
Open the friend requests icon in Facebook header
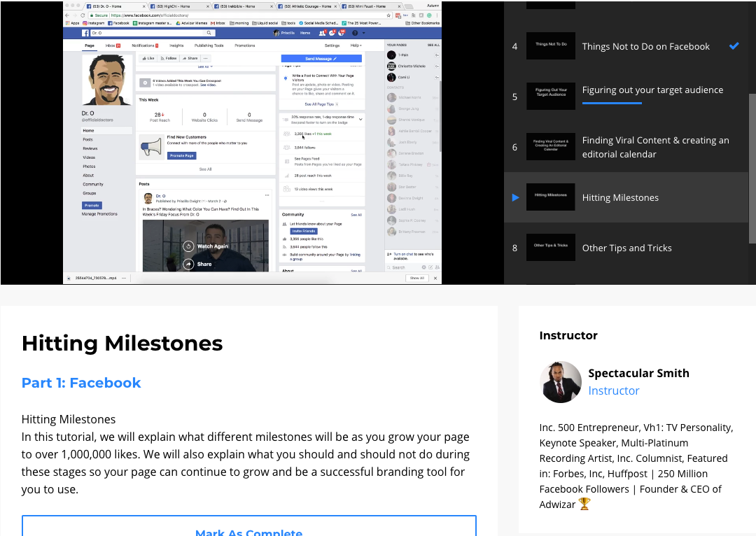coord(321,33)
